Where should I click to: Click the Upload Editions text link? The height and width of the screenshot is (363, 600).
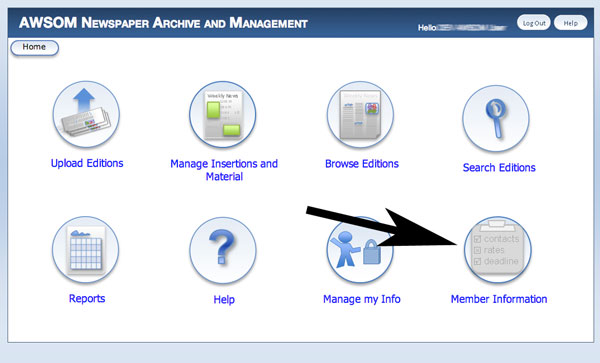[87, 163]
